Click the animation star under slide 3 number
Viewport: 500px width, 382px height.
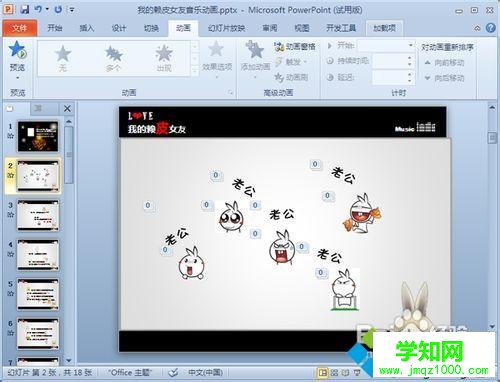tap(10, 215)
